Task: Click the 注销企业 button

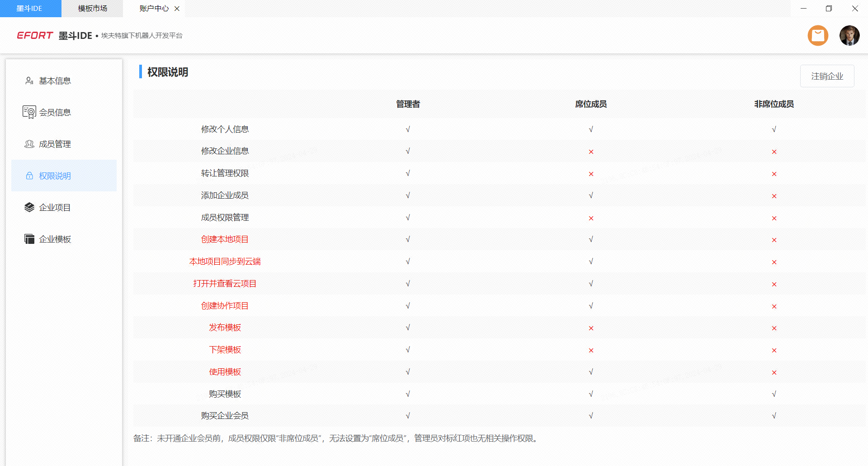Action: tap(827, 76)
